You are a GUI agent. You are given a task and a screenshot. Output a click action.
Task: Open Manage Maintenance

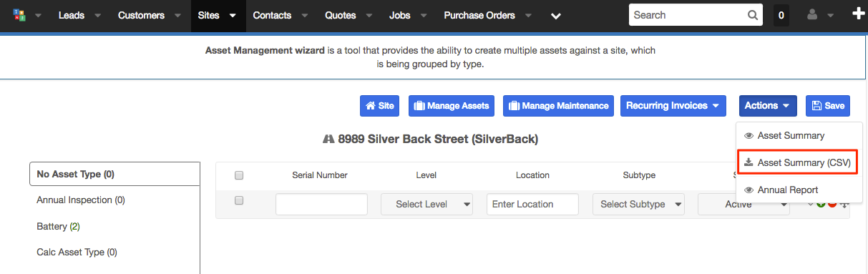click(559, 106)
